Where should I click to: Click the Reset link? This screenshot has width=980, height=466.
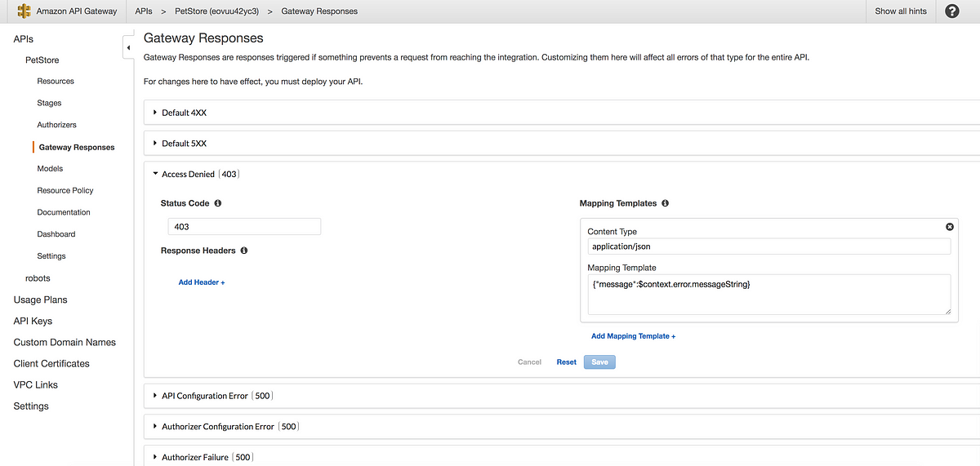click(567, 362)
